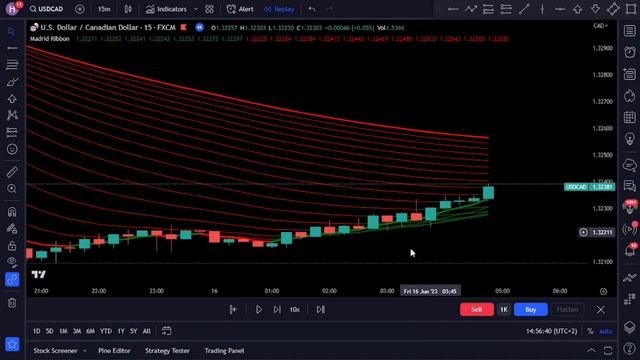Screen dimensions: 640x360
Task: Toggle stay in drawing mode
Action: 12,229
